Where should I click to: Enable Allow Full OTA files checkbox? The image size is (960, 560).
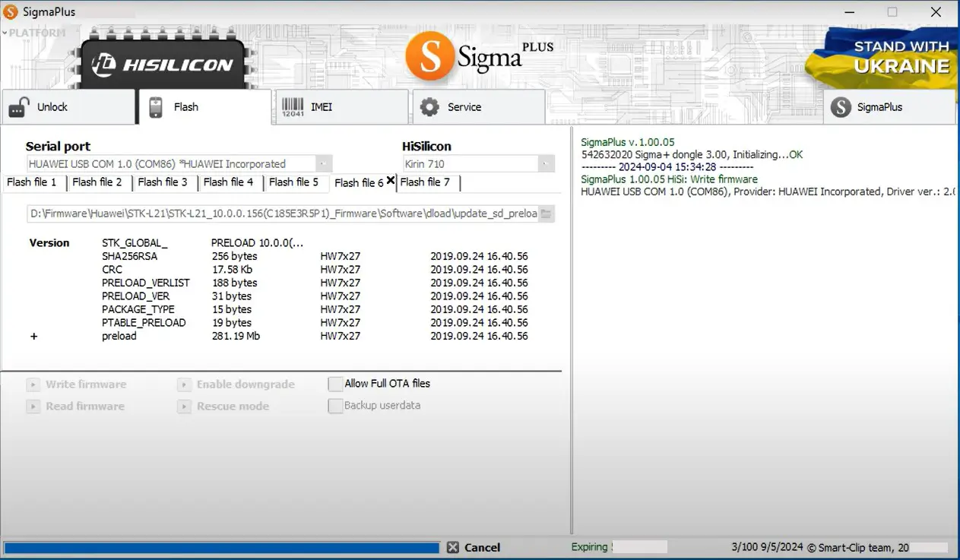[x=335, y=384]
